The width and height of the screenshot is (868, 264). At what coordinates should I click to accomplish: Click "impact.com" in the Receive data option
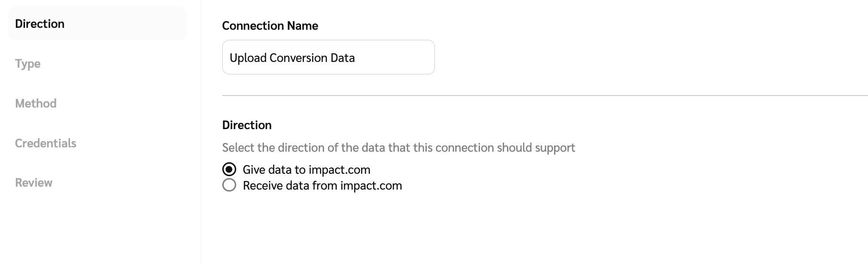371,186
